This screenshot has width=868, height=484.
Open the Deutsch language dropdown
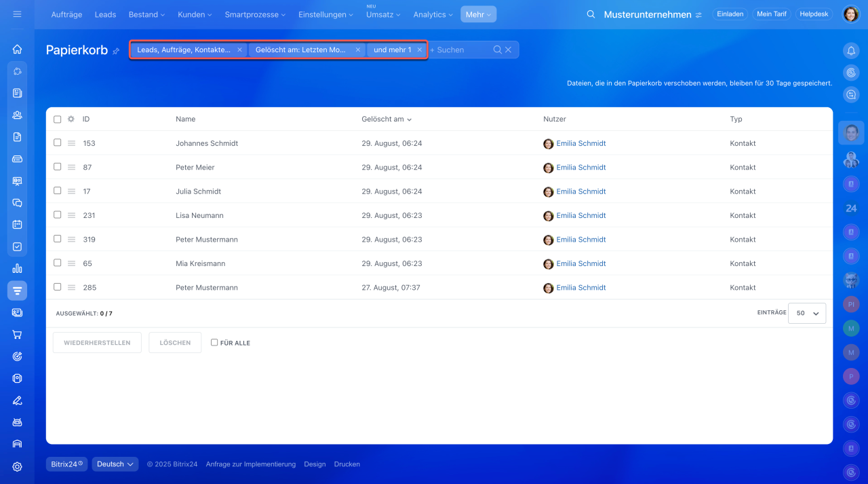click(115, 464)
